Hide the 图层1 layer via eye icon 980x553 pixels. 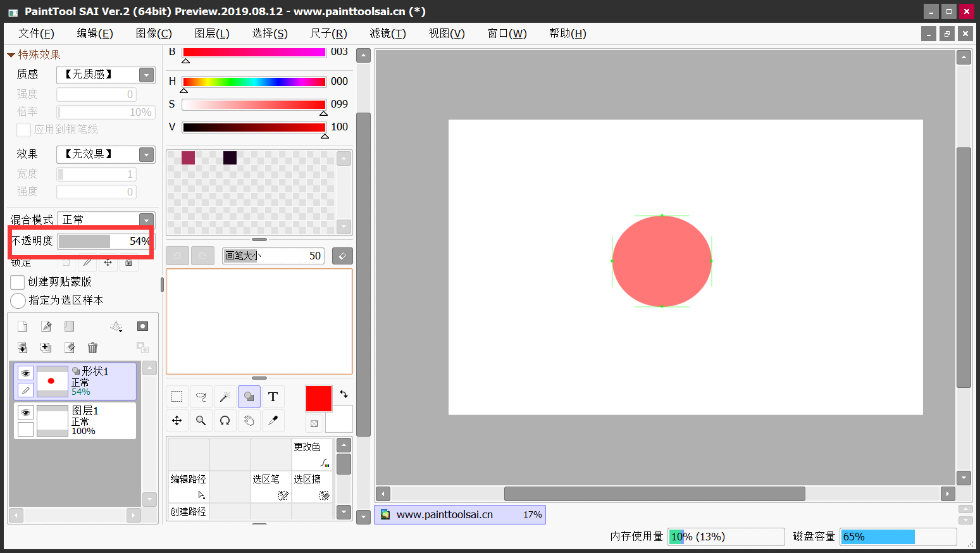click(25, 413)
